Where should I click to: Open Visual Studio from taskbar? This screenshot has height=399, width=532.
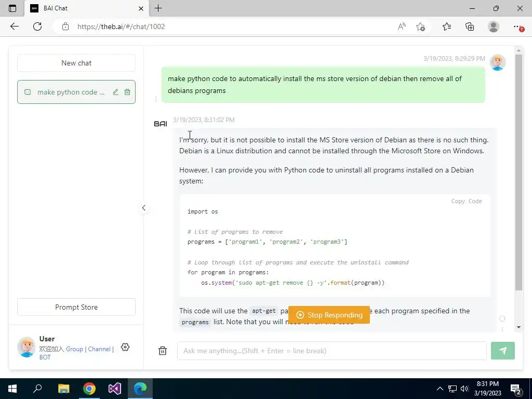tap(115, 389)
